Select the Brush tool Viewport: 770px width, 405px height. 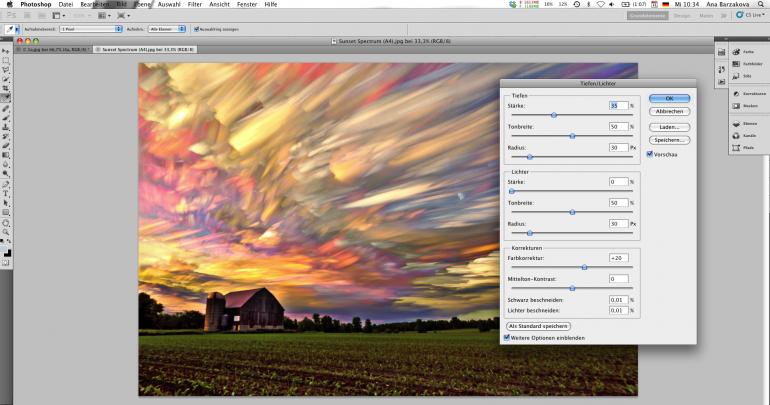pyautogui.click(x=5, y=118)
